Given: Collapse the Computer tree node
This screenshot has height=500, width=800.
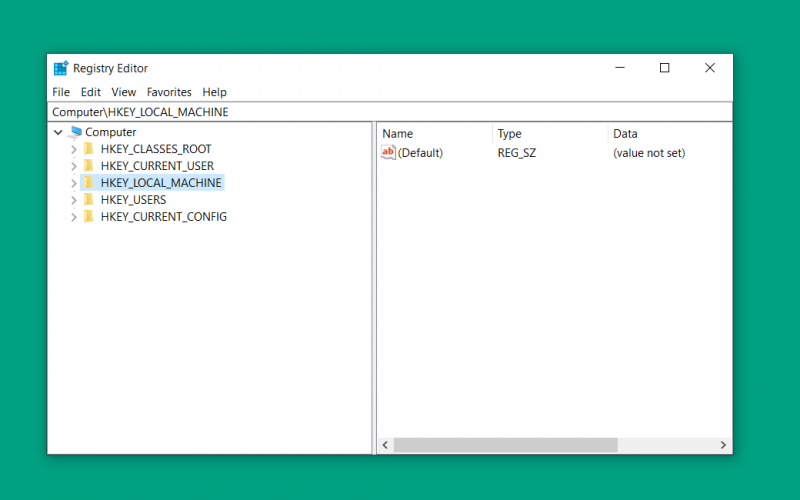Looking at the screenshot, I should pyautogui.click(x=58, y=133).
